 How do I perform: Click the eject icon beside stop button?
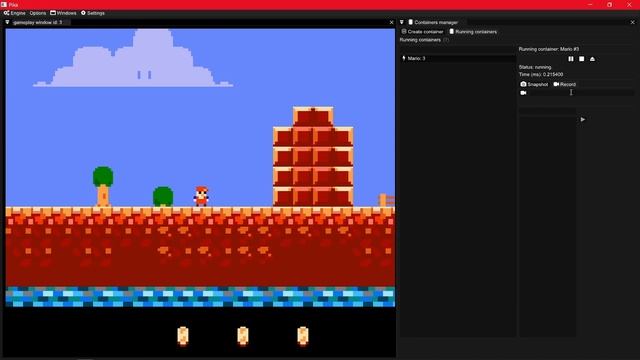pyautogui.click(x=592, y=59)
